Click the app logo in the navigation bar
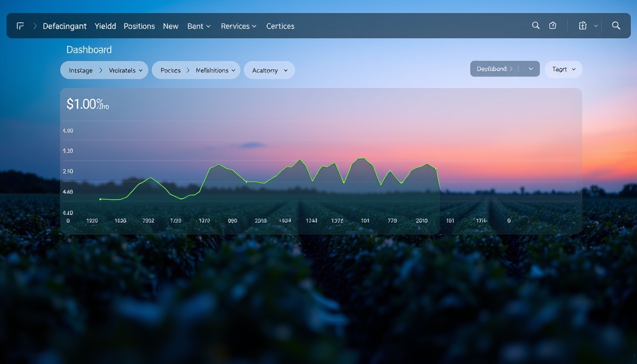Image resolution: width=637 pixels, height=364 pixels. pyautogui.click(x=20, y=26)
